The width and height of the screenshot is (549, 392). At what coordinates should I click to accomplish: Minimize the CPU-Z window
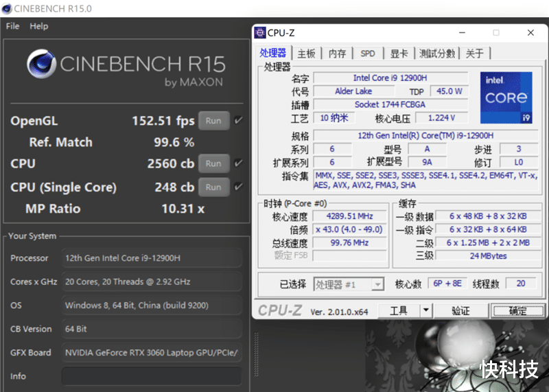tap(462, 32)
